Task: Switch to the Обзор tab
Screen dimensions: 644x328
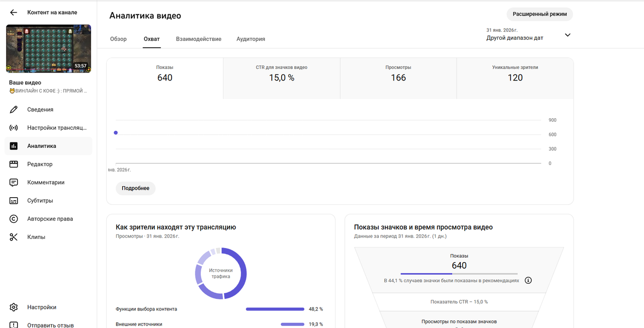Action: (118, 39)
